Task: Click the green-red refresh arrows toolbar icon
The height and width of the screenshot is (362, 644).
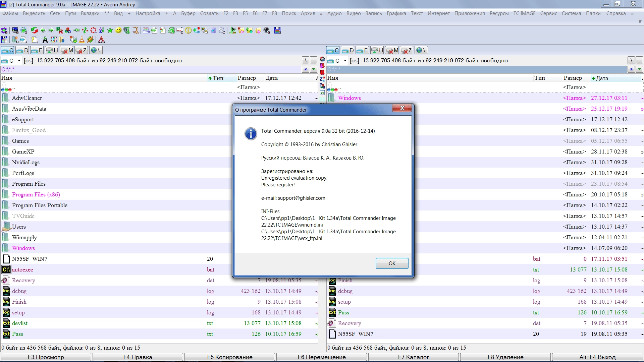Action: tap(34, 30)
